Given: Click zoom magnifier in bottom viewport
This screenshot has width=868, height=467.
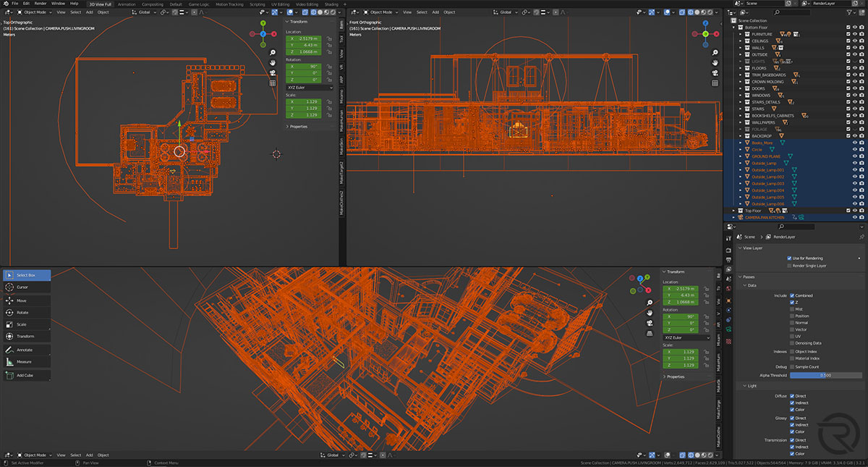Looking at the screenshot, I should 650,303.
